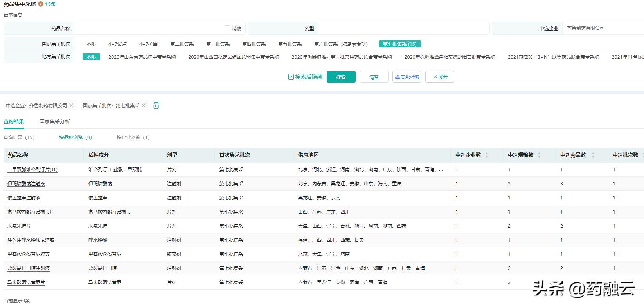
Task: Click the info icon beside 药品集中采购
Action: 41,4
